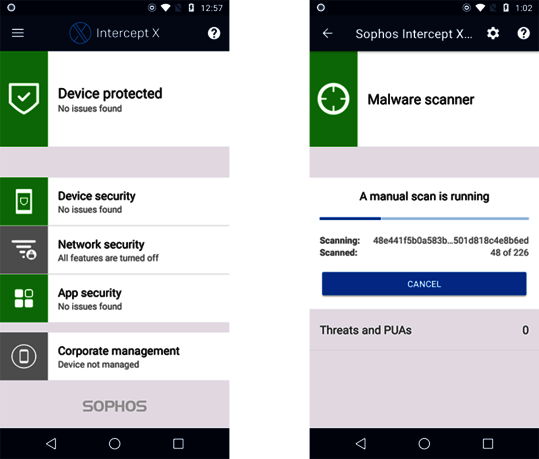The image size is (539, 459).
Task: Tap Android home button on right phone
Action: point(424,444)
